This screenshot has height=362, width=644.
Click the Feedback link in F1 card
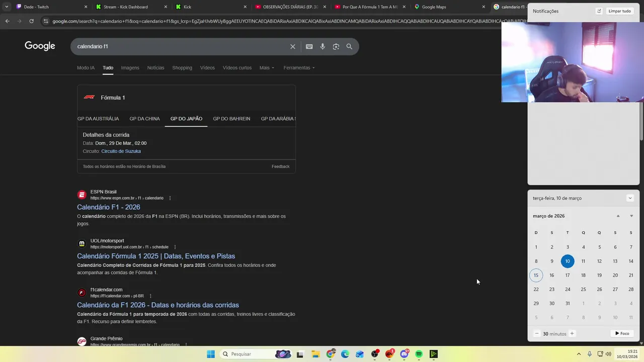coord(280,166)
